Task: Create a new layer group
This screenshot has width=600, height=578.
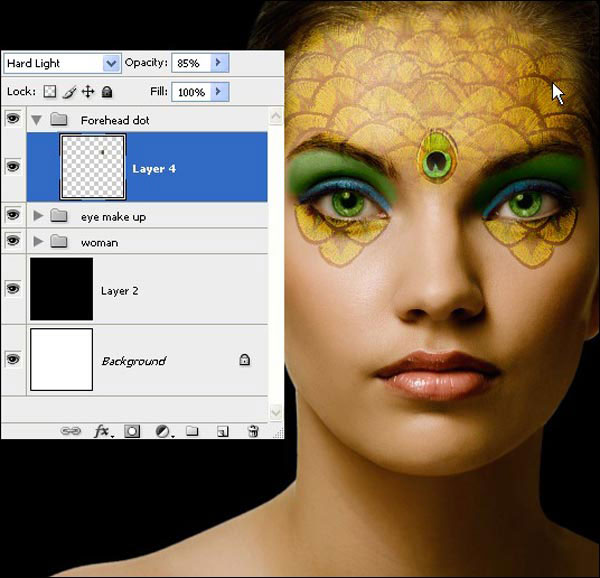Action: [192, 431]
